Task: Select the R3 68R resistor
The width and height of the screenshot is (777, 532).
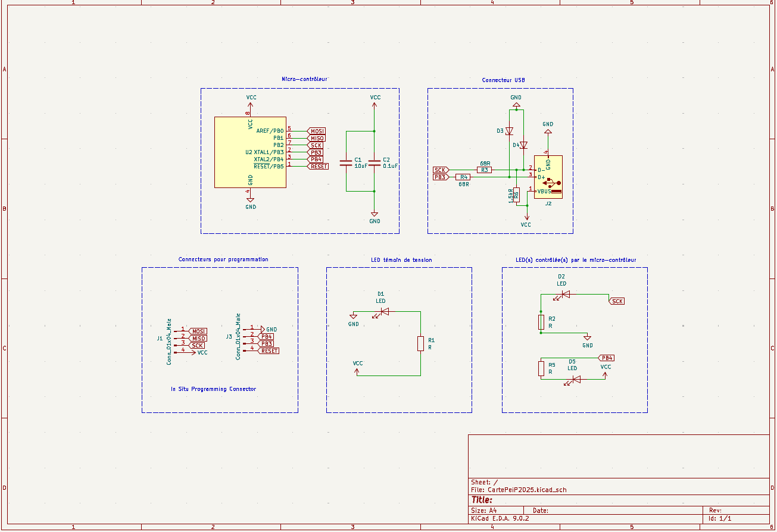Action: pyautogui.click(x=485, y=170)
